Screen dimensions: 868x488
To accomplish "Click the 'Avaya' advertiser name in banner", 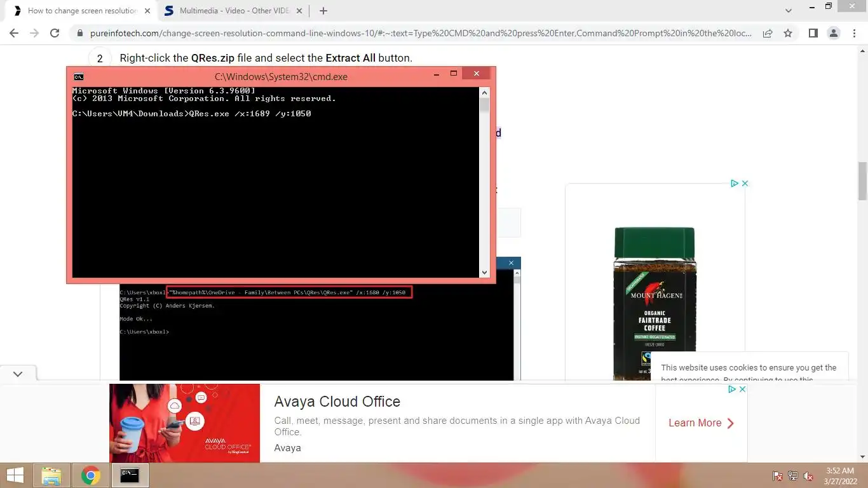I will (287, 448).
